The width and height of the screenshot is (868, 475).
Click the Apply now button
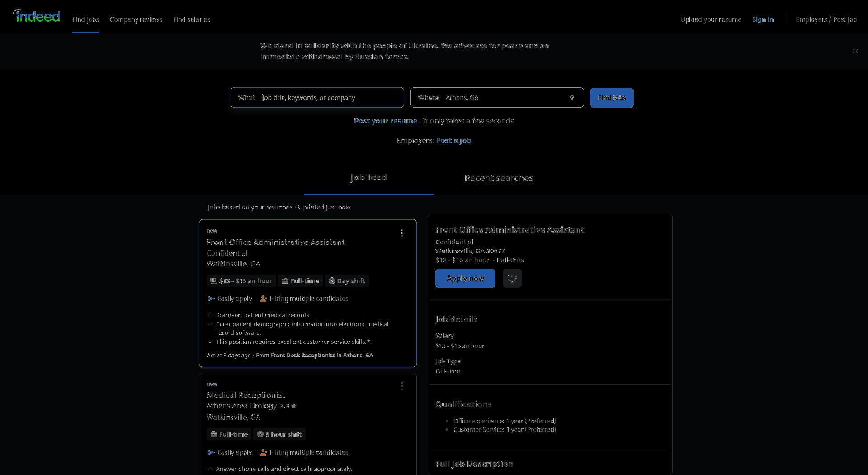465,278
